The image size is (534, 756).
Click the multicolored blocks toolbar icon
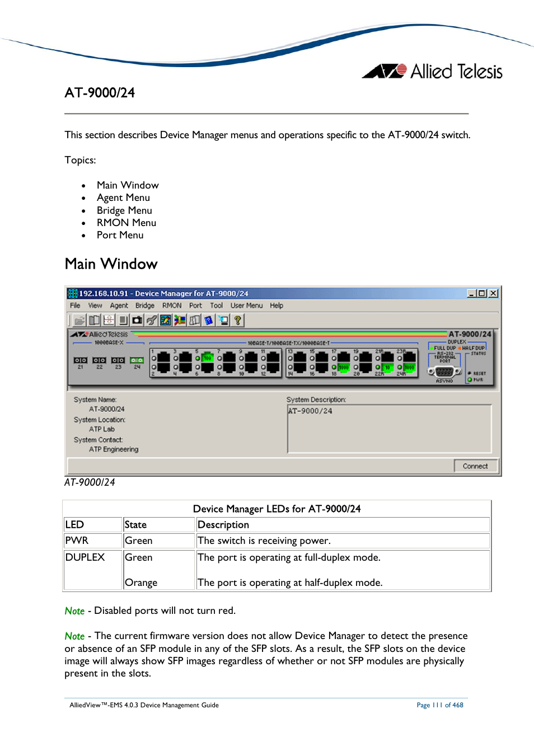tap(180, 320)
